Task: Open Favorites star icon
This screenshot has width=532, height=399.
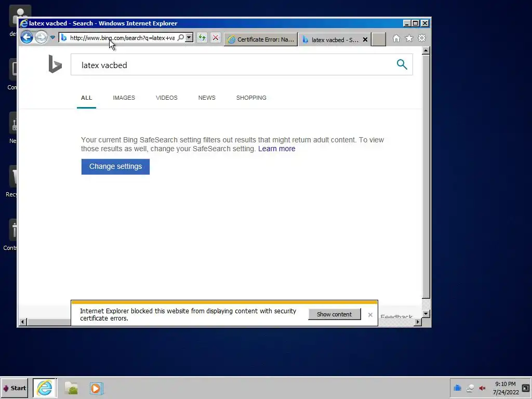Action: (x=409, y=38)
